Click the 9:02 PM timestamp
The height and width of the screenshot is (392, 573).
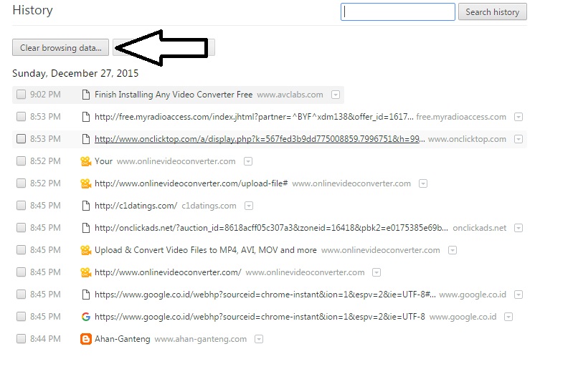45,95
